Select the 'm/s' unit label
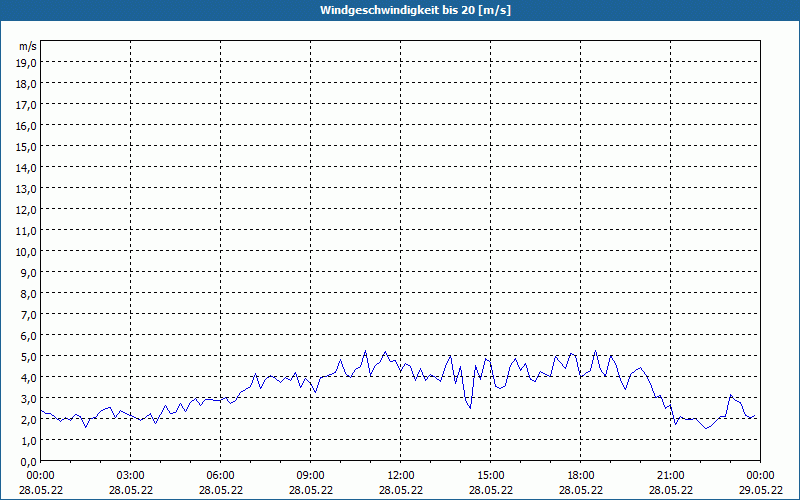Image resolution: width=800 pixels, height=500 pixels. click(28, 46)
